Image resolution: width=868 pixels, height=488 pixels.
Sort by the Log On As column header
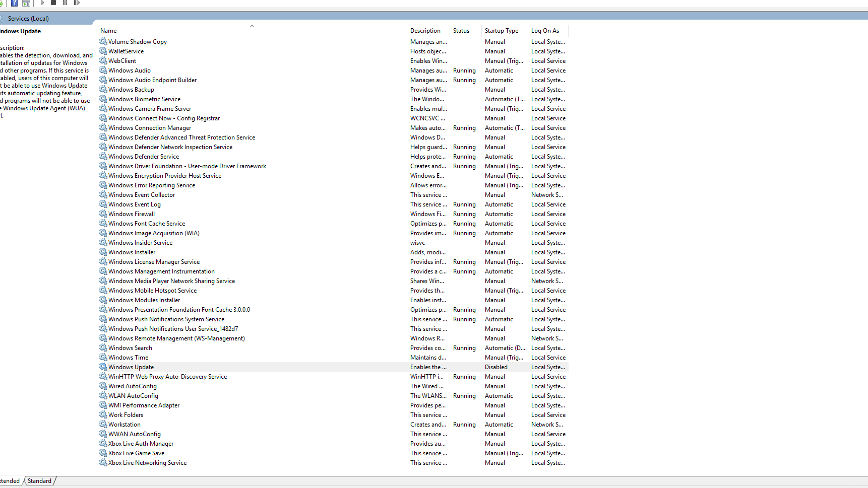pyautogui.click(x=548, y=31)
